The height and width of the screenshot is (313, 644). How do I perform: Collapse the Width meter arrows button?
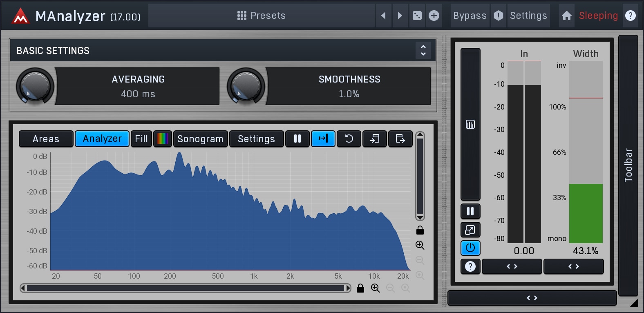pos(573,266)
